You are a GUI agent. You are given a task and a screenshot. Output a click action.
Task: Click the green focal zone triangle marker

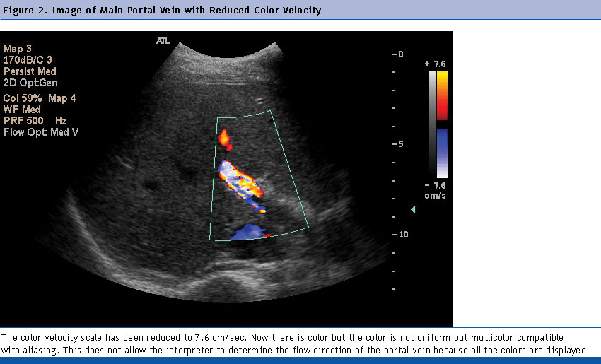coord(413,209)
